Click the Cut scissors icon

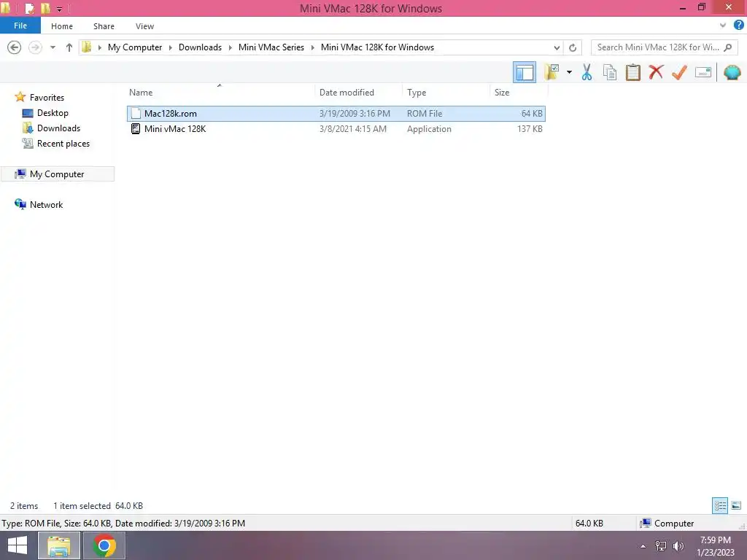tap(587, 72)
